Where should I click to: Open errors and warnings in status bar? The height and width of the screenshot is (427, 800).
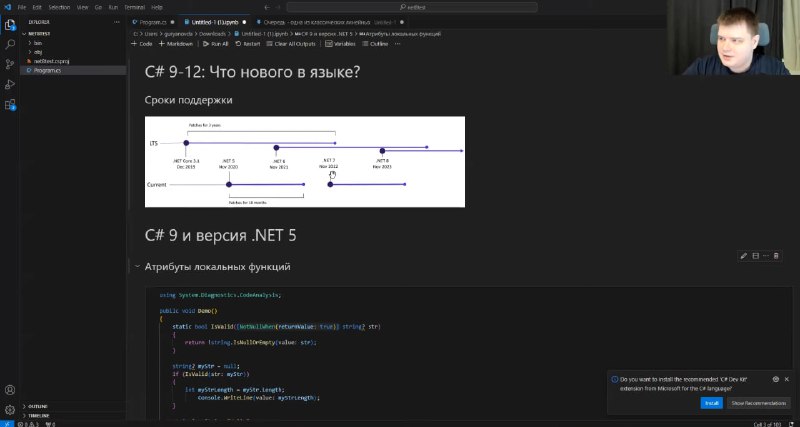point(29,424)
